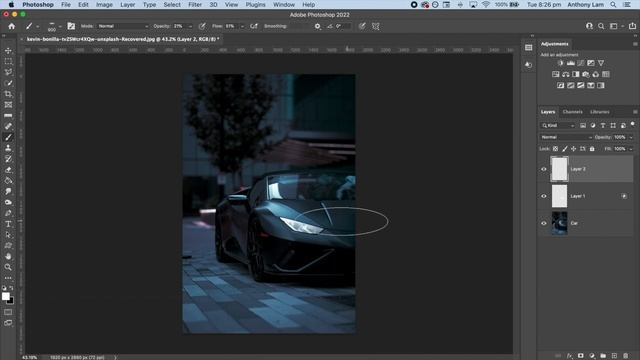Click the Home icon in options bar
The image size is (640, 360).
coord(11,26)
